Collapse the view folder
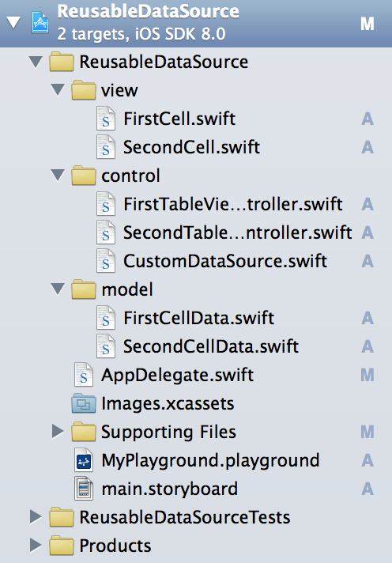The image size is (392, 563). point(58,90)
